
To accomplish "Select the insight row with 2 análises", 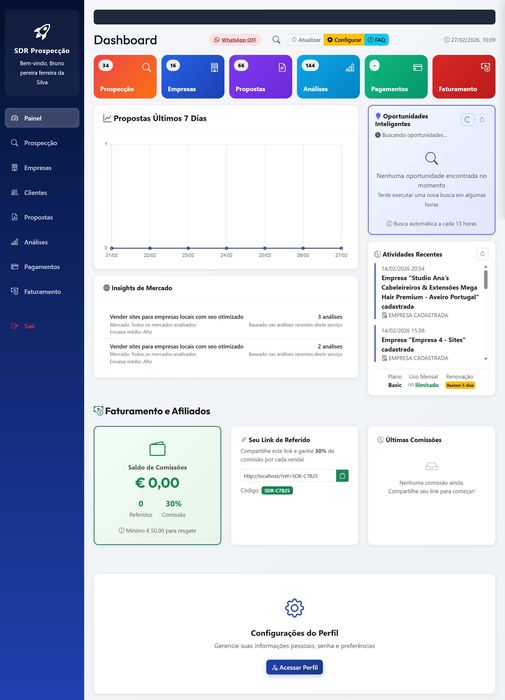I will coord(226,354).
